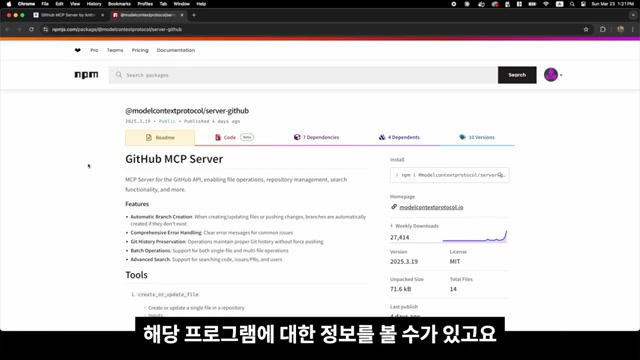Copy the npm install command
Viewport: 640px width, 360px height.
pos(500,175)
